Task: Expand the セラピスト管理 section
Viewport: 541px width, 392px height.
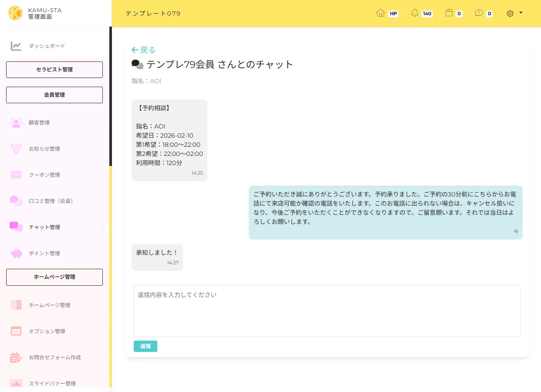Action: point(54,70)
